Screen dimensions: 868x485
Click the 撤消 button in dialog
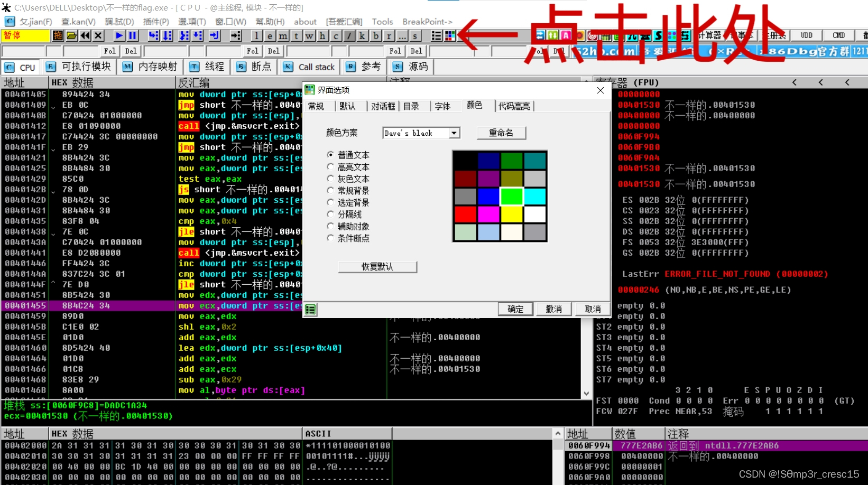click(554, 309)
